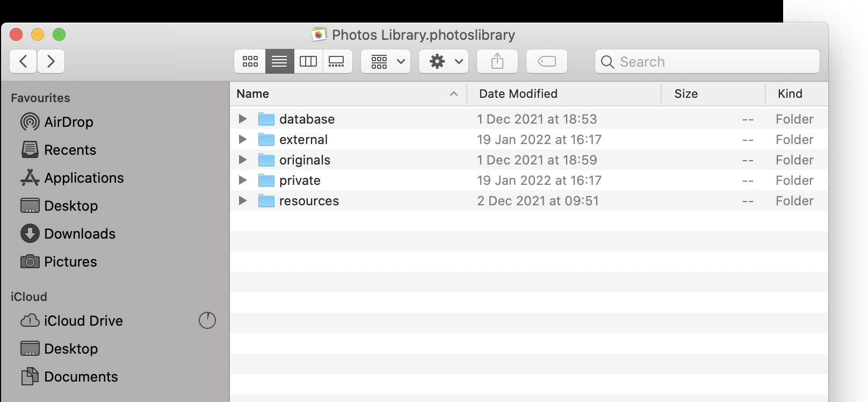Expand the resources folder
The width and height of the screenshot is (868, 402).
tap(243, 200)
